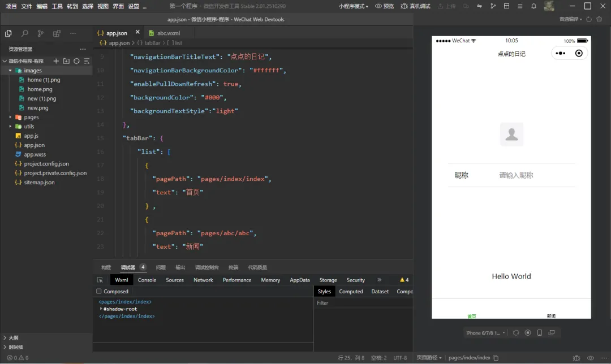
Task: Click the refresh compile icon beside 普通编译
Action: 589,19
